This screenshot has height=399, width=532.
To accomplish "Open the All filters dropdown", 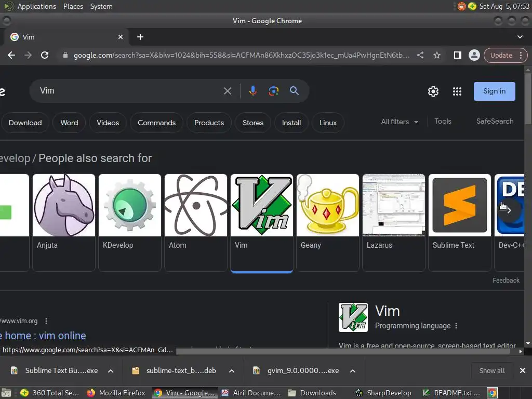I will point(400,122).
